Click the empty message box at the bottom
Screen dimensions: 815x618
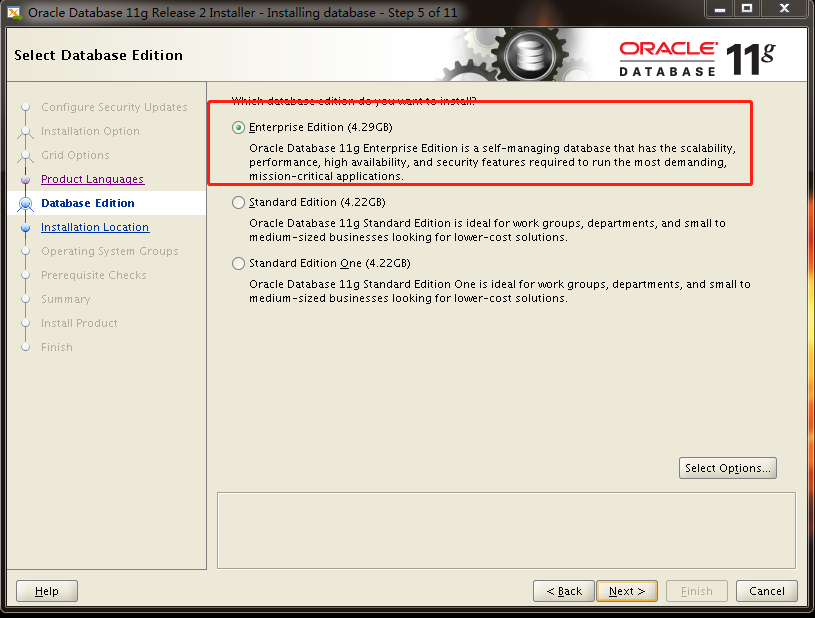point(506,531)
